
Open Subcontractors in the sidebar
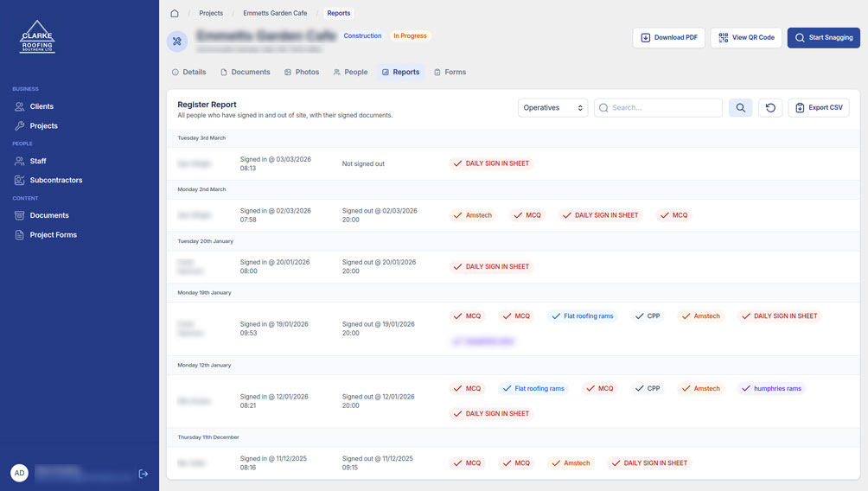[56, 180]
